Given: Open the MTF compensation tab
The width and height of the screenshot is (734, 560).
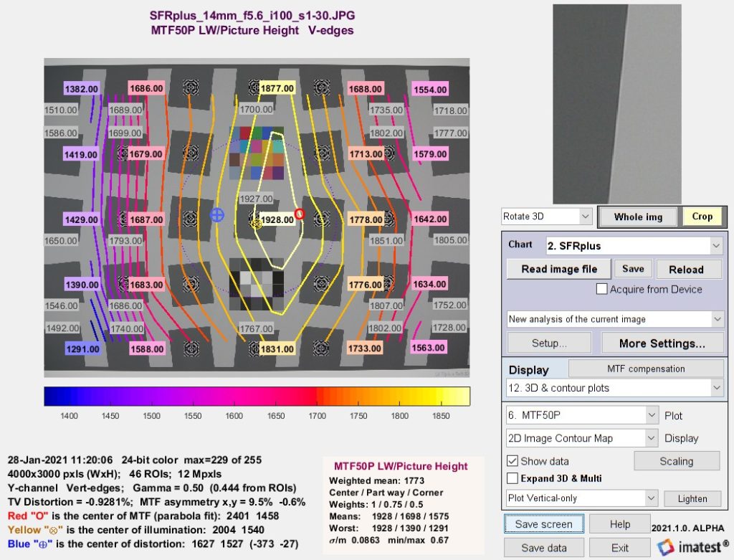Looking at the screenshot, I should click(645, 369).
